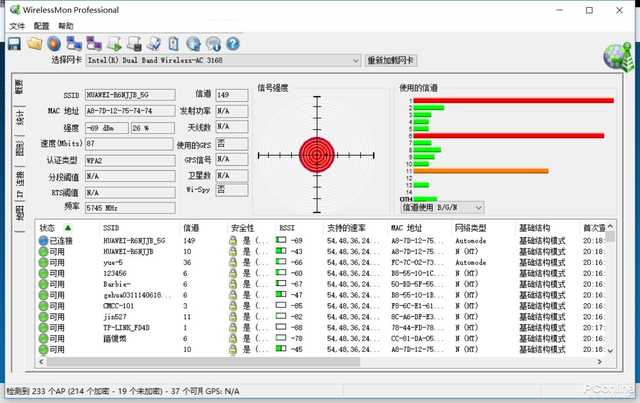The width and height of the screenshot is (640, 403).
Task: Click the orange channel 11 usage bar
Action: (481, 171)
